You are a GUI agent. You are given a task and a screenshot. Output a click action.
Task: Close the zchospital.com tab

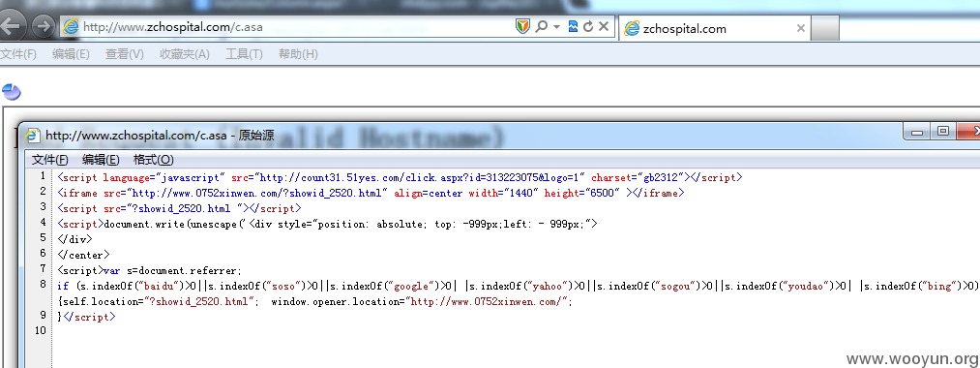tap(801, 28)
